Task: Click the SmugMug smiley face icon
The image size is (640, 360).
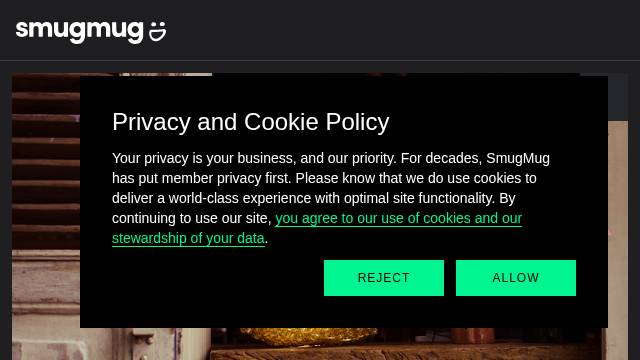Action: tap(158, 31)
